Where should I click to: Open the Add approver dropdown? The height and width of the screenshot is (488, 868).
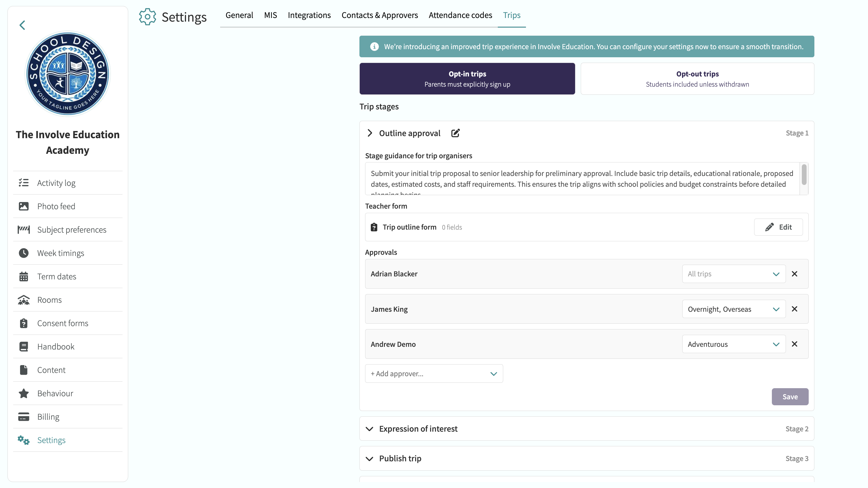click(434, 374)
